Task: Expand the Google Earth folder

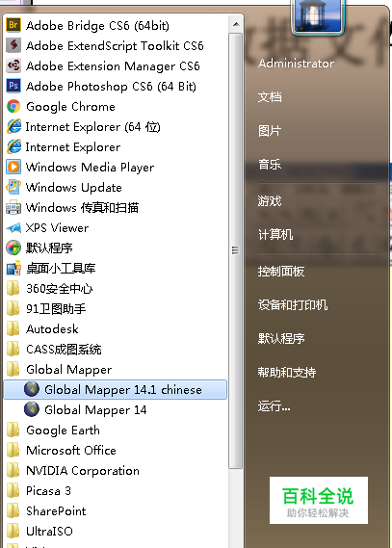Action: (53, 430)
